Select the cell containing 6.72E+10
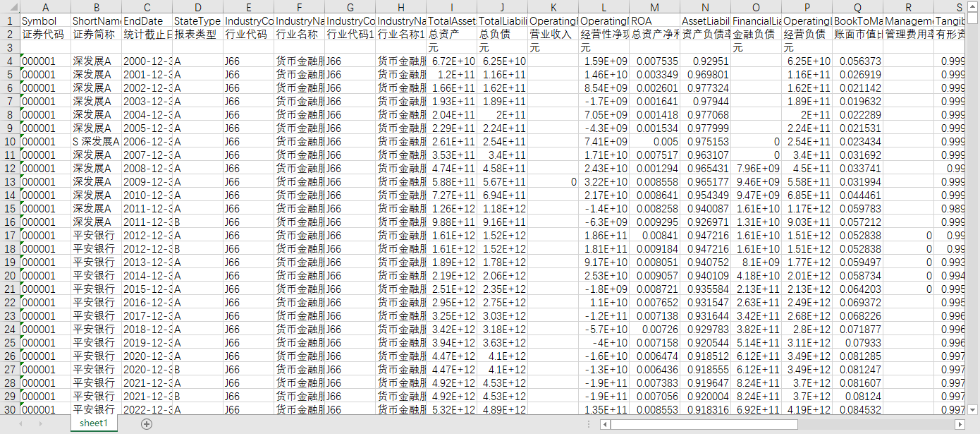Image resolution: width=980 pixels, height=434 pixels. (x=451, y=61)
